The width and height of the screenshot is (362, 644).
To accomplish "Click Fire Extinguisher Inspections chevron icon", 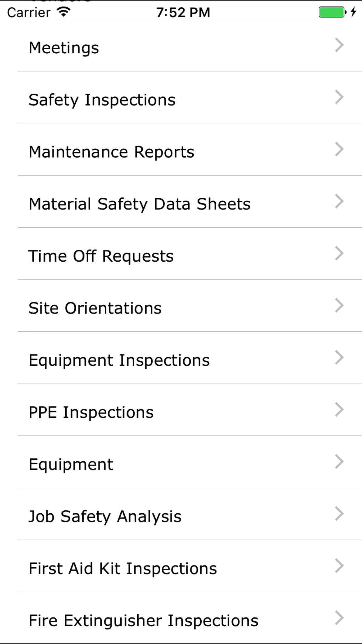I will pyautogui.click(x=339, y=618).
